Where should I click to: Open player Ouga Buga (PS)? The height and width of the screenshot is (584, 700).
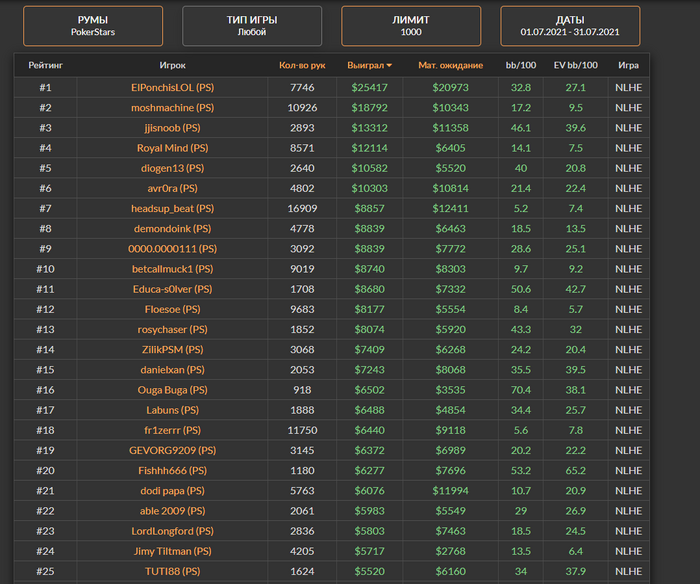click(172, 390)
